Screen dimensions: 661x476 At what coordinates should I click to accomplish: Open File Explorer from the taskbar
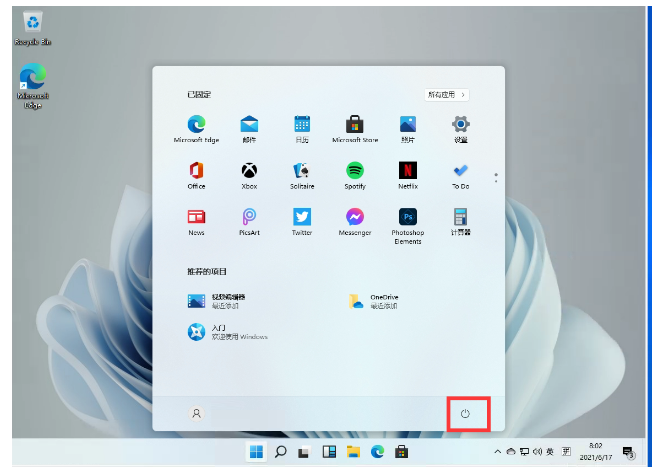tap(353, 452)
